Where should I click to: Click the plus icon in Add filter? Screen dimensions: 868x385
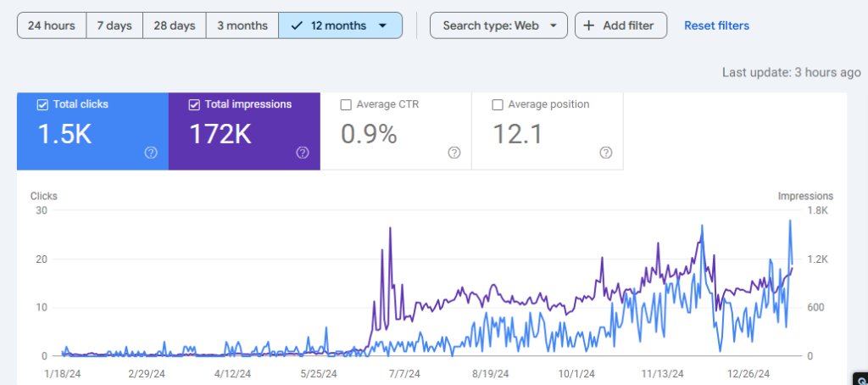click(590, 25)
